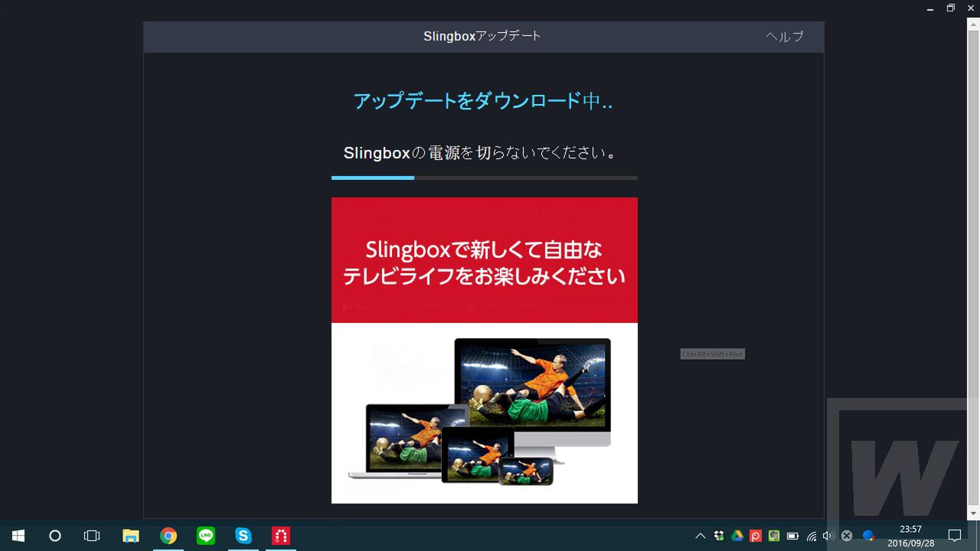Open File Explorer from the taskbar
The height and width of the screenshot is (551, 980).
point(131,536)
